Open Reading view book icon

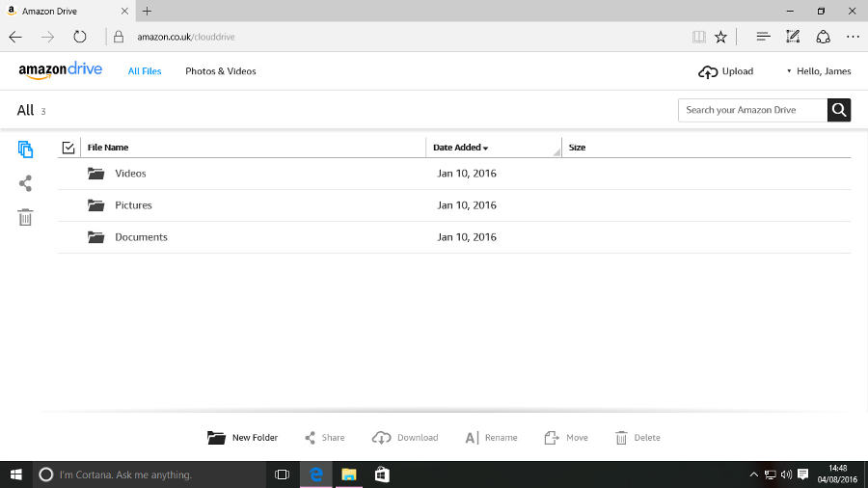(x=698, y=37)
